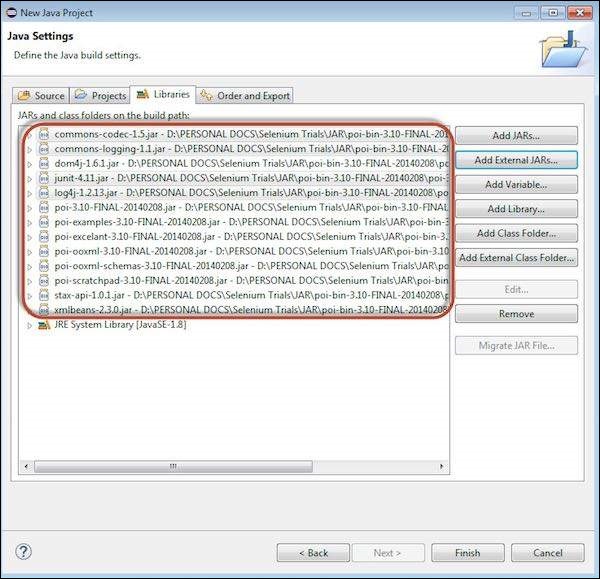The image size is (600, 579).
Task: Click the Add Class Folder... button
Action: [516, 233]
